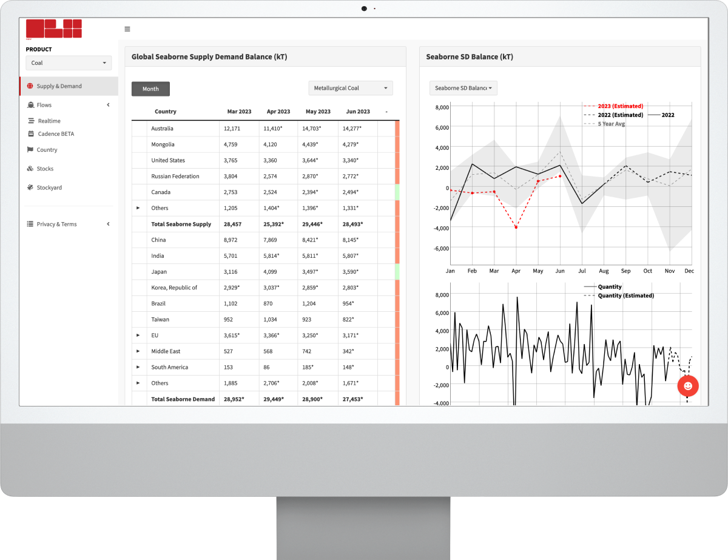
Task: Toggle the Quantity legend entry
Action: pos(603,287)
